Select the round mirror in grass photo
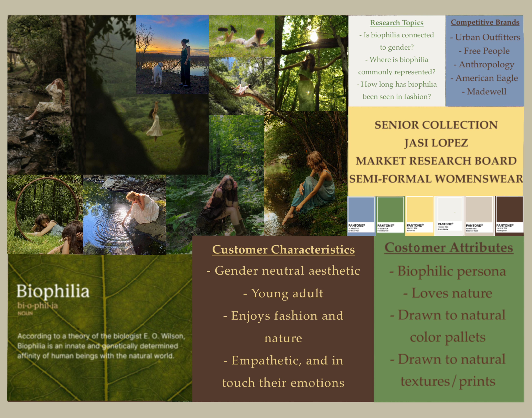Image resolution: width=532 pixels, height=418 pixels. click(x=45, y=214)
